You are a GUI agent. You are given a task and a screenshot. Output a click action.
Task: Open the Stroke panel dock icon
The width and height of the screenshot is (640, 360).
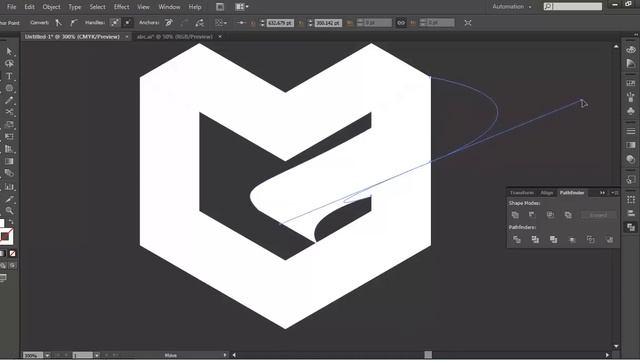631,131
